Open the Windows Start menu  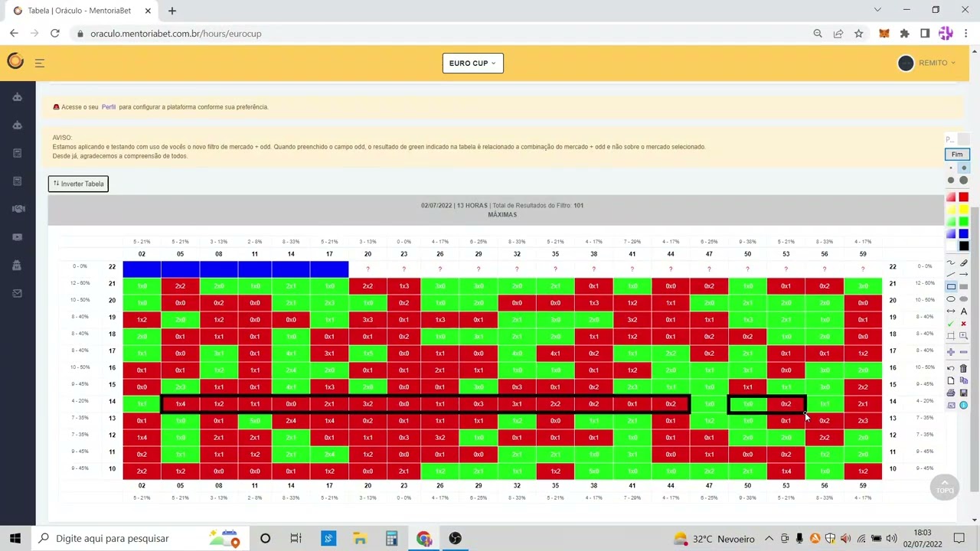(x=15, y=538)
